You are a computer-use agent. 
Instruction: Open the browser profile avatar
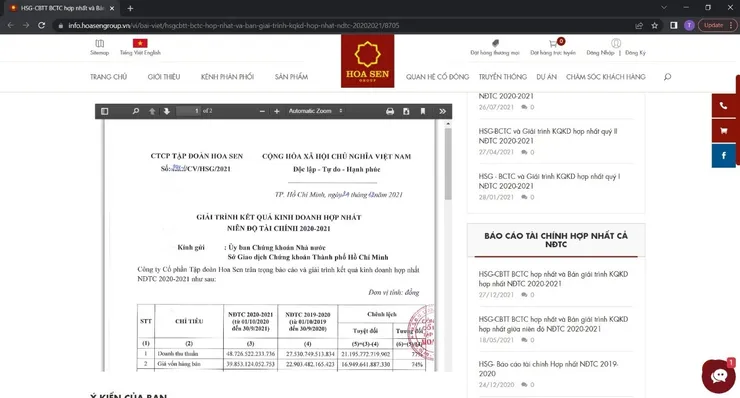coord(689,25)
